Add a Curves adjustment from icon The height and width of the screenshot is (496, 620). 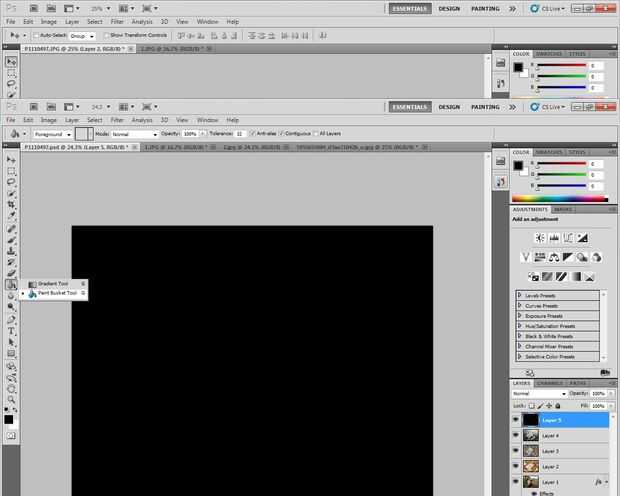tap(568, 238)
